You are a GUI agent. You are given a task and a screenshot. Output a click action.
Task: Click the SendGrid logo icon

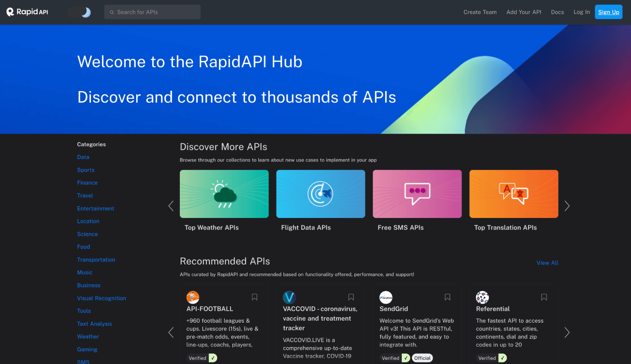386,297
